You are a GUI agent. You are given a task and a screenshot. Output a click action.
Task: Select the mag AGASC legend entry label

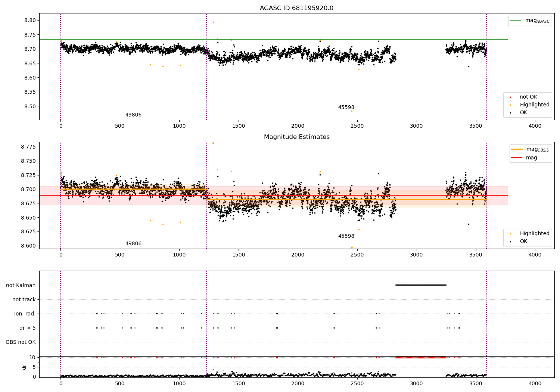537,21
